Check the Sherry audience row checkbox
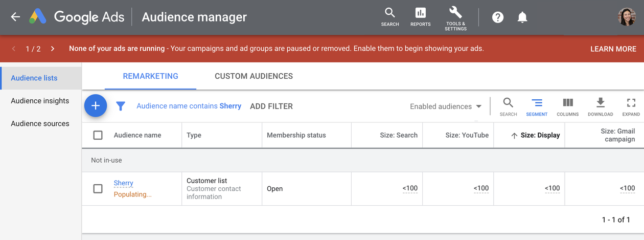 (98, 189)
